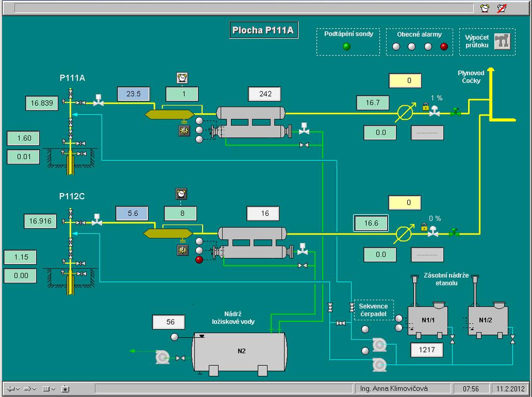
Task: Click the operator name Ing. Anna Klimovičová
Action: point(394,389)
